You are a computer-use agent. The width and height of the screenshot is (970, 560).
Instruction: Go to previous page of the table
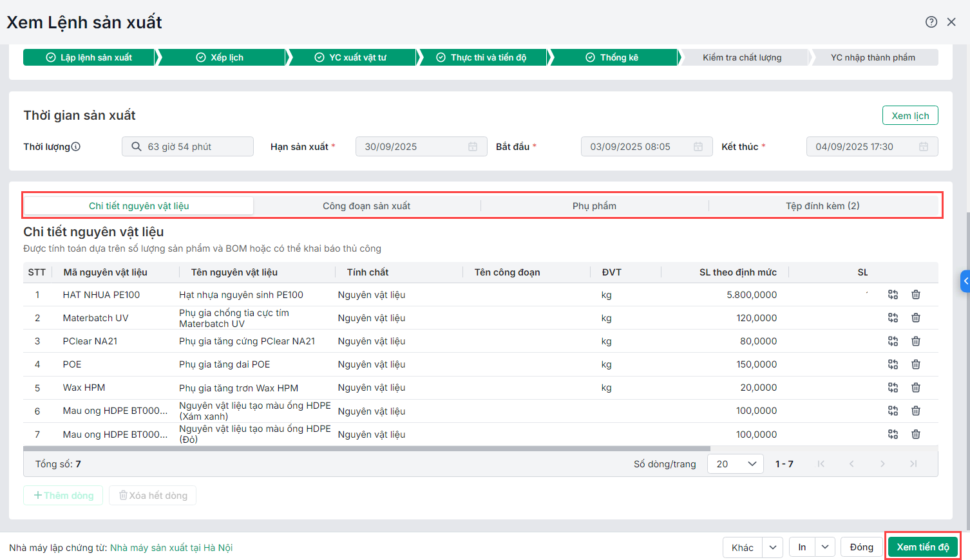tap(851, 464)
